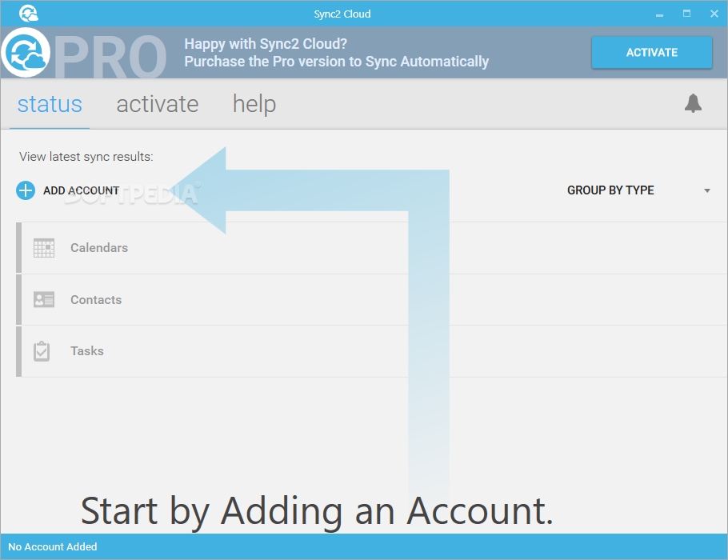
Task: Select the Calendars row text
Action: [x=99, y=247]
